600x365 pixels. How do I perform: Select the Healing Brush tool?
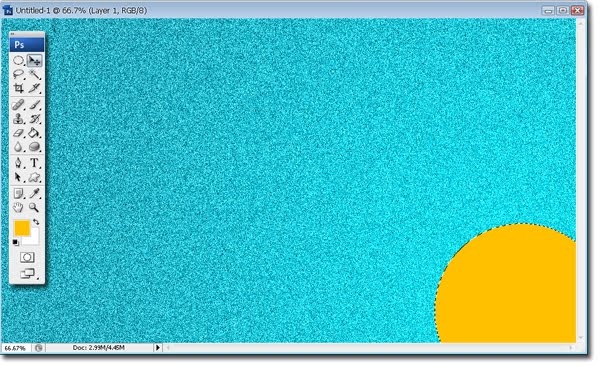tap(18, 104)
